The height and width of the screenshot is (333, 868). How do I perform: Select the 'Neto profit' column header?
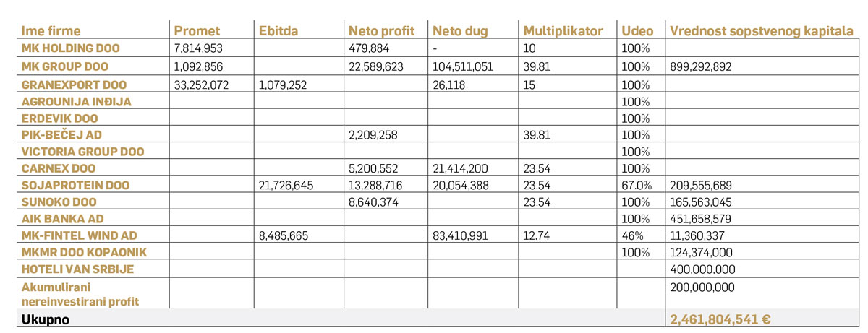coord(382,31)
